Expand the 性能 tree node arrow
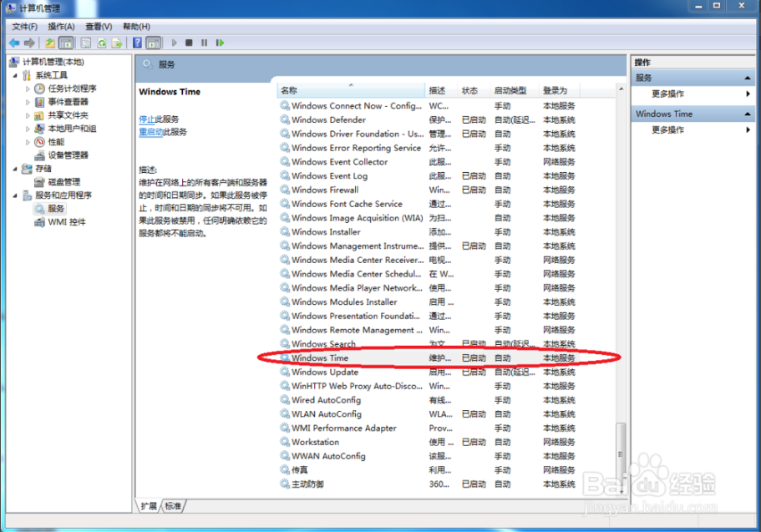 click(28, 142)
